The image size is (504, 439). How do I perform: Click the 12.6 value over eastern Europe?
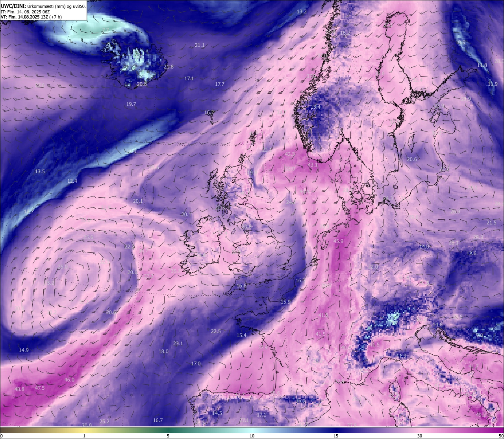(x=471, y=254)
